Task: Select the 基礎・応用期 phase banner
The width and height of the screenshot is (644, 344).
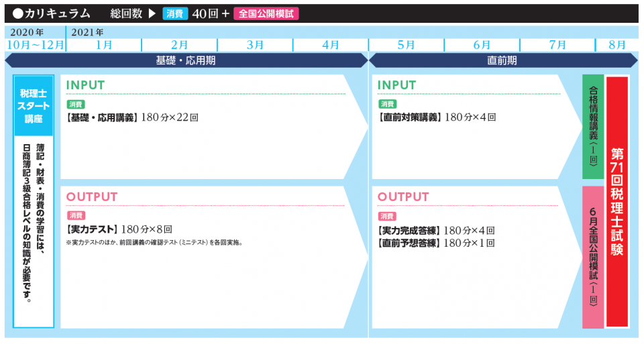Action: pos(186,60)
